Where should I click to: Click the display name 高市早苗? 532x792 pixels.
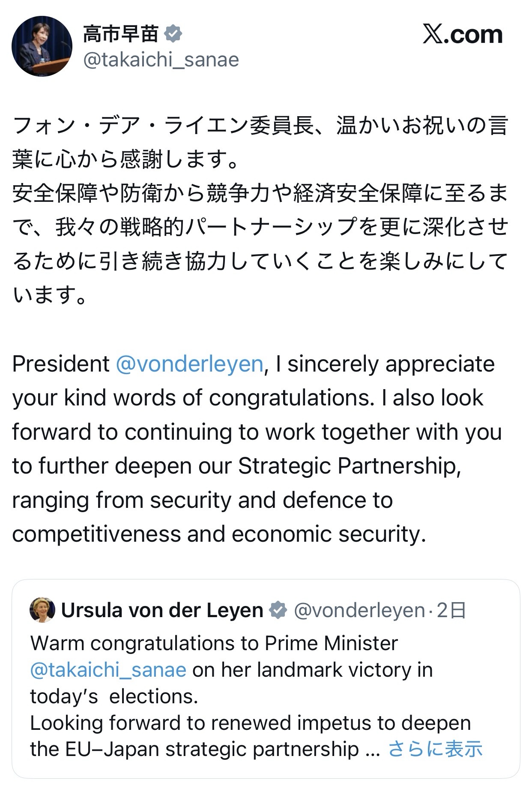(121, 34)
